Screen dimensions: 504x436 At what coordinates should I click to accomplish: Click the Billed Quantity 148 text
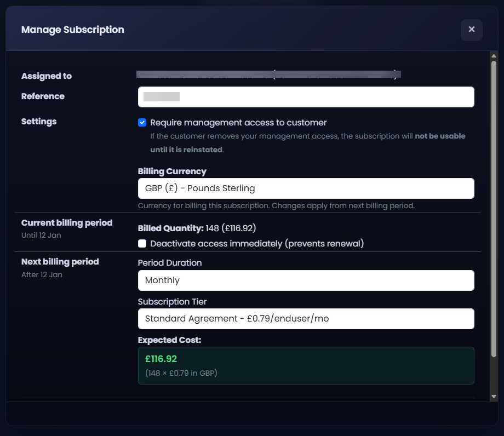(x=197, y=228)
